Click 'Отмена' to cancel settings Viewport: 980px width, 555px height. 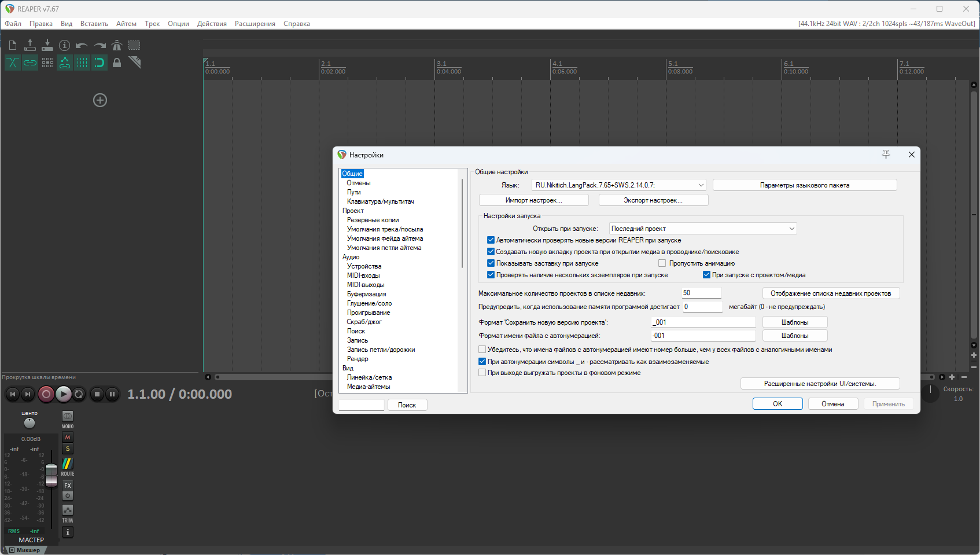coord(832,404)
